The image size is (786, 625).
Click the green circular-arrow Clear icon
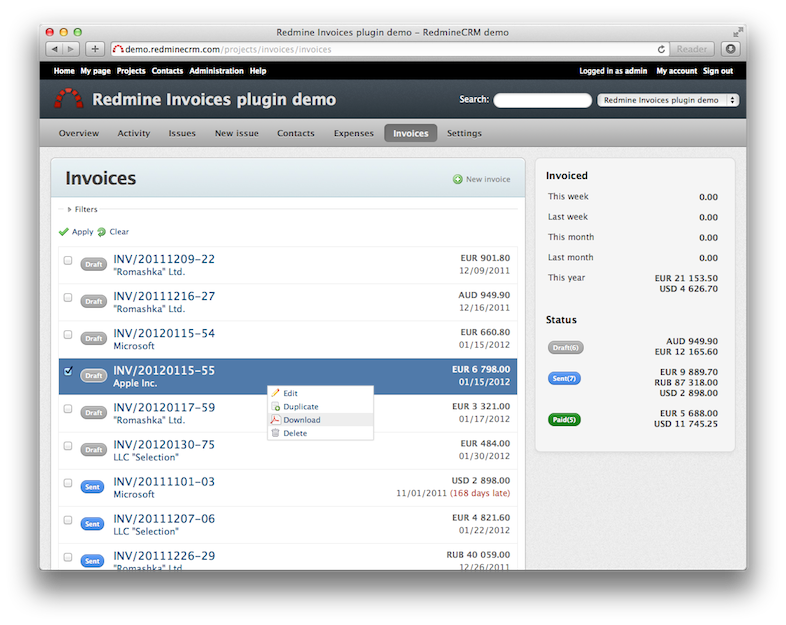pyautogui.click(x=102, y=232)
